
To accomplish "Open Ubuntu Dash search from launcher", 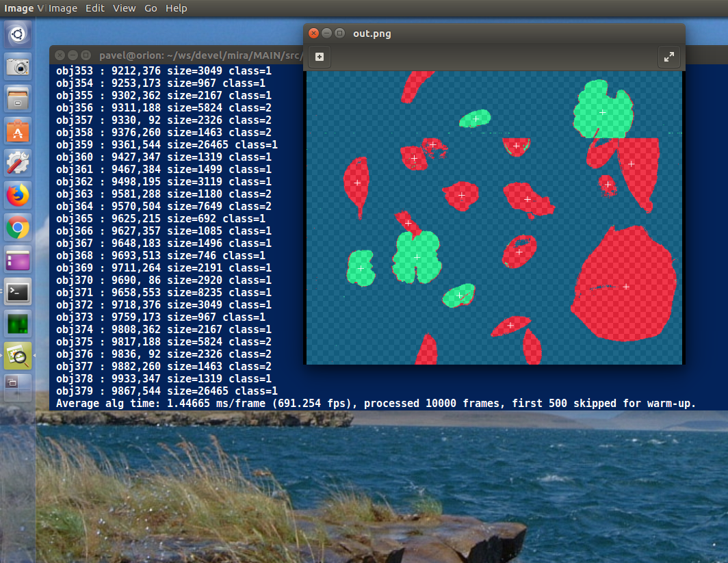I will pyautogui.click(x=18, y=34).
